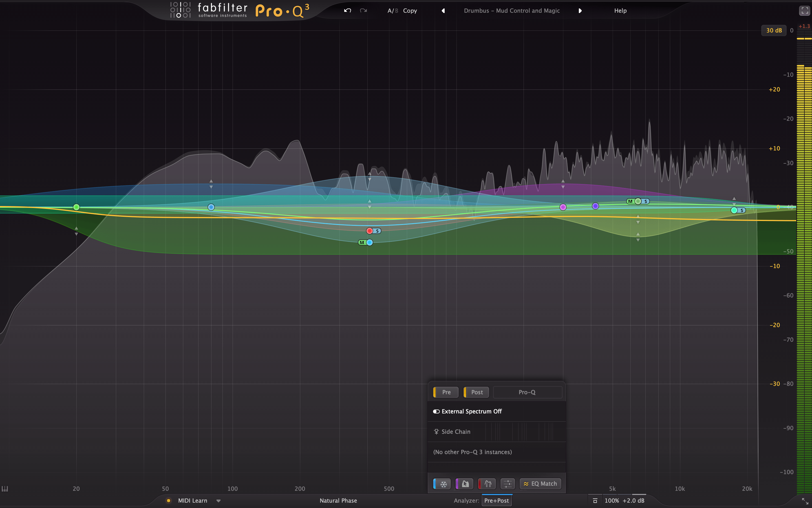Click the undo arrow icon
This screenshot has width=812, height=508.
[x=348, y=10]
